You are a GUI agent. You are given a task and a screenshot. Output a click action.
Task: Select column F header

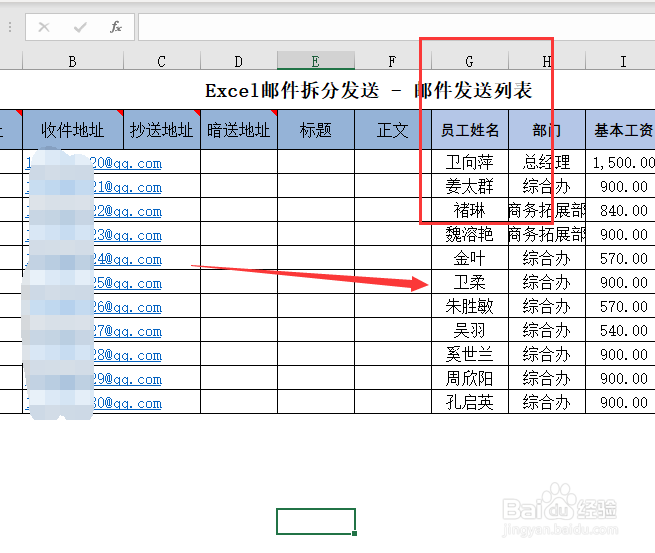point(392,61)
